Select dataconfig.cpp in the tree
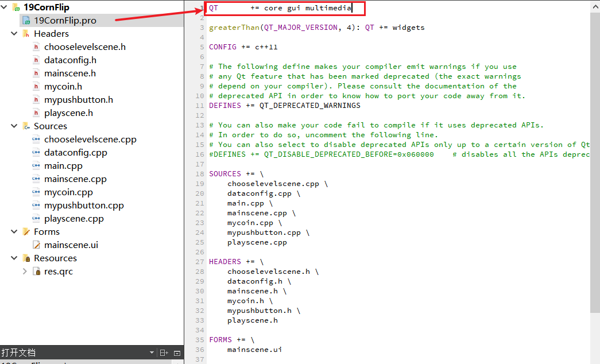 click(x=76, y=152)
